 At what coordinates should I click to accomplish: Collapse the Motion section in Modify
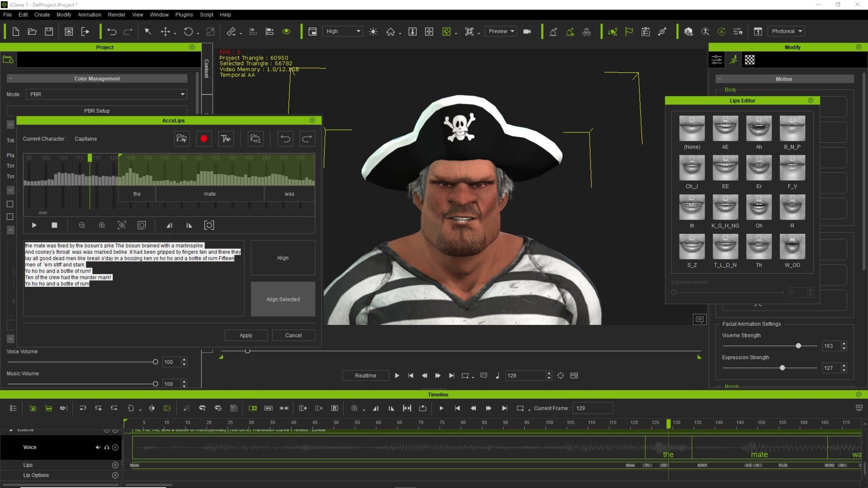[x=719, y=79]
